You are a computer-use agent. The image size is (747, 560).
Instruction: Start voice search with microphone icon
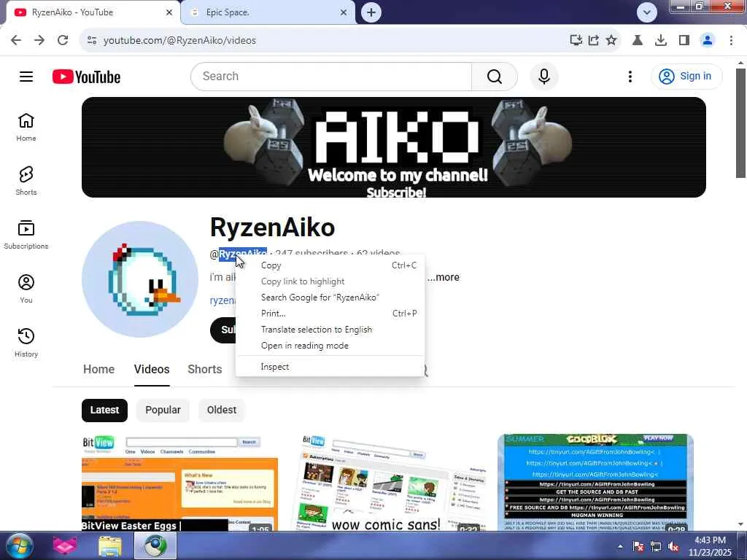(x=544, y=77)
